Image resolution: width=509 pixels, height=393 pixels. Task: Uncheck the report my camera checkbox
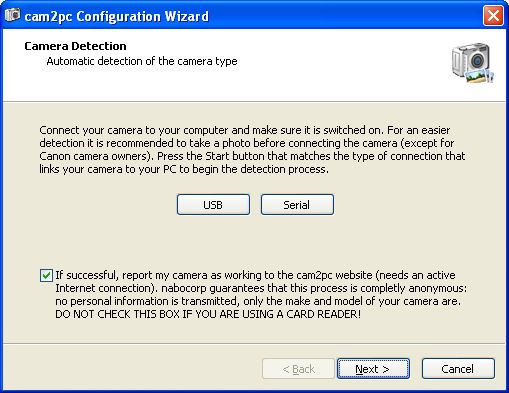pos(46,275)
